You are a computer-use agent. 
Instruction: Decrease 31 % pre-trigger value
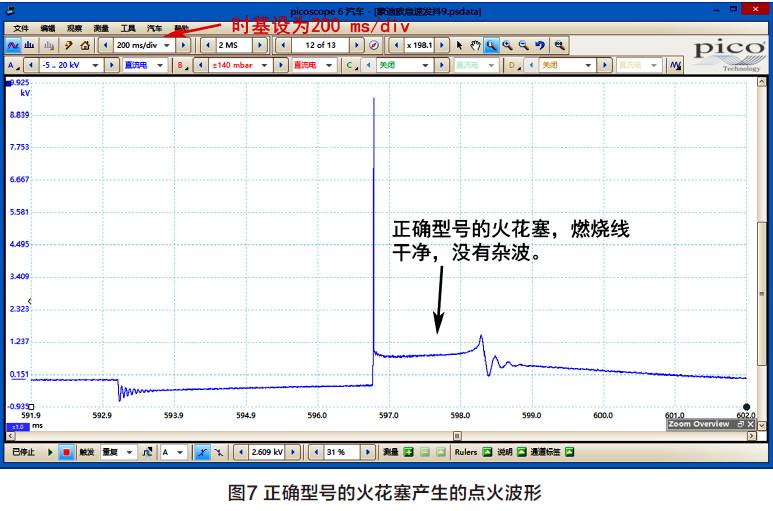[316, 452]
